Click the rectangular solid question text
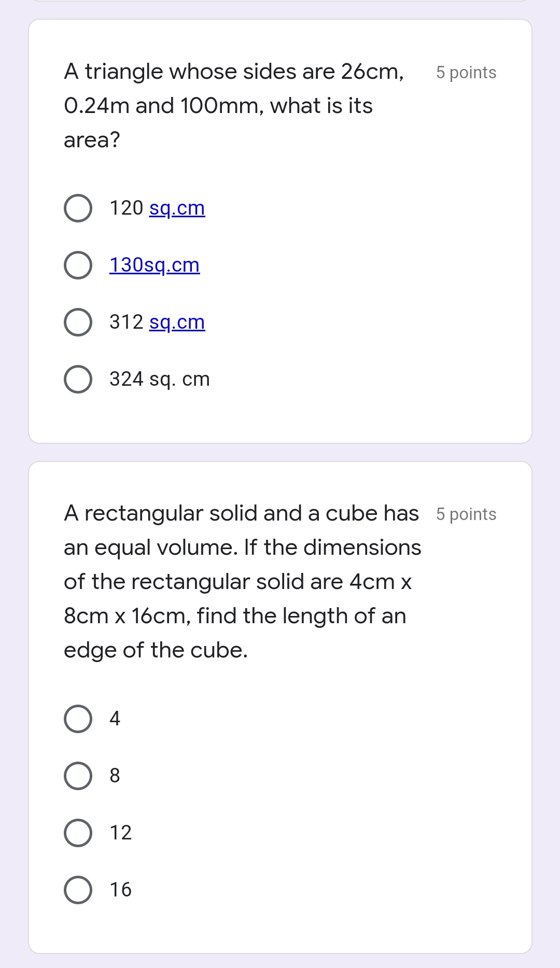The image size is (560, 968). 233,581
